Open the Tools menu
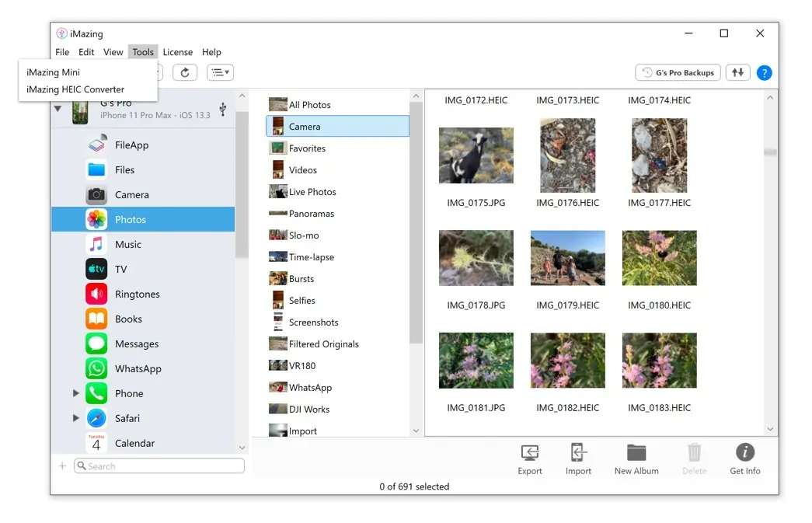The width and height of the screenshot is (812, 523). pos(143,52)
